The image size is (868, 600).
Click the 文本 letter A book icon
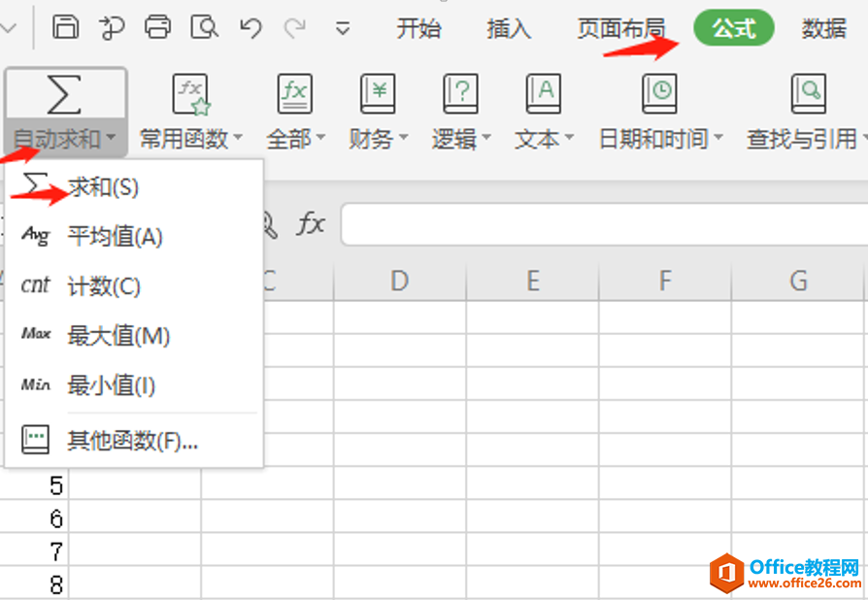coord(543,94)
